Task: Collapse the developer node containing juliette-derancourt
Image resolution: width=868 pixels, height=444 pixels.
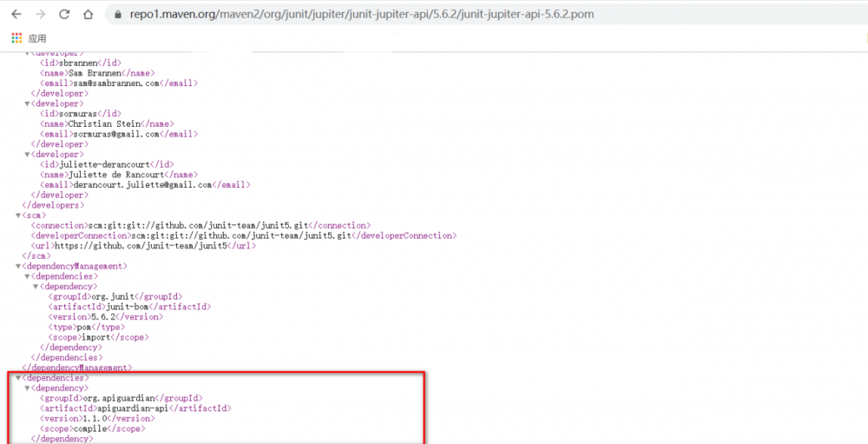Action: 27,155
